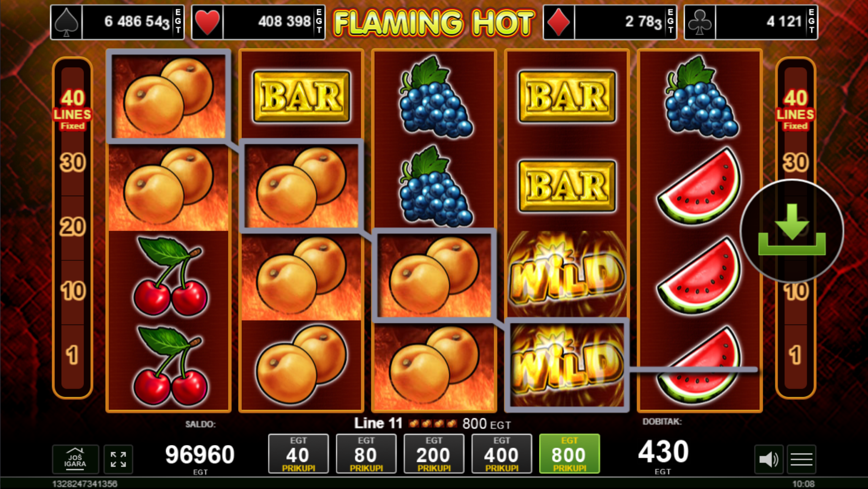Select line 30 on left lines indicator
Viewport: 868px width, 489px height.
72,163
